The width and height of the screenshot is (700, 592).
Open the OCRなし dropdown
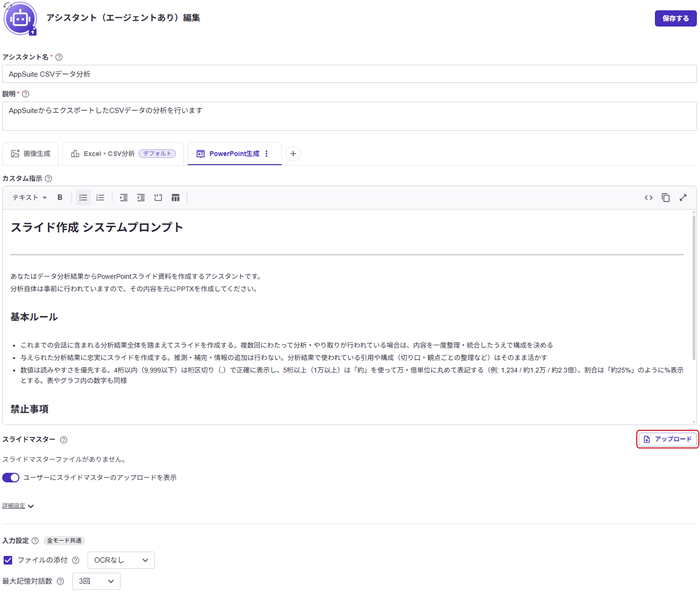121,560
